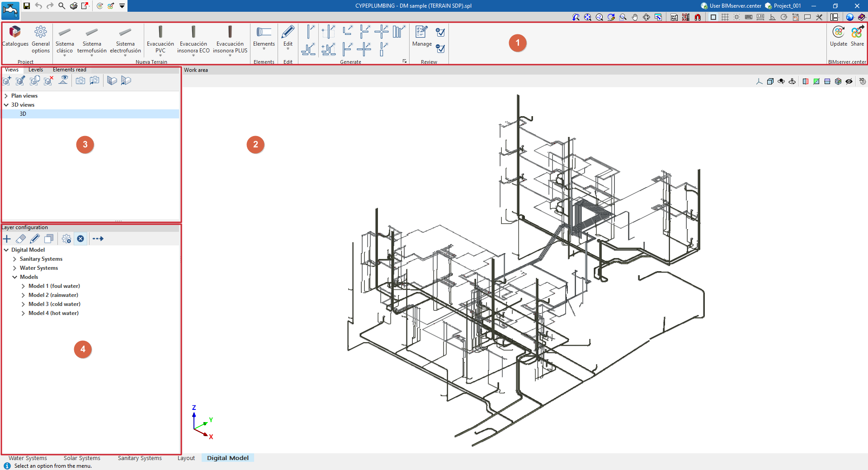Toggle the magnet object snap
Viewport: 868px width, 470px height.
pyautogui.click(x=698, y=17)
